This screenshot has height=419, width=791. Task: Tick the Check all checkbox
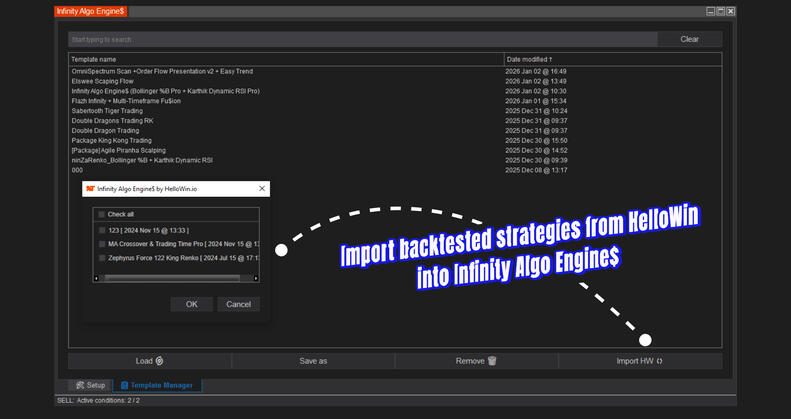tap(101, 214)
